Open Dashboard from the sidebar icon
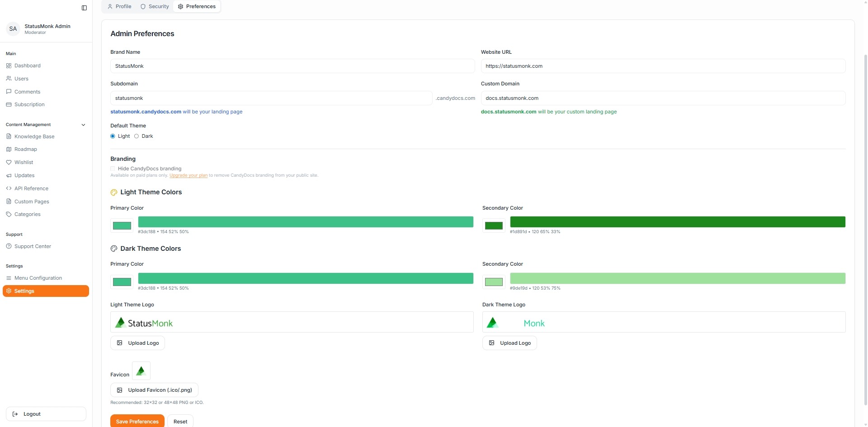 9,66
